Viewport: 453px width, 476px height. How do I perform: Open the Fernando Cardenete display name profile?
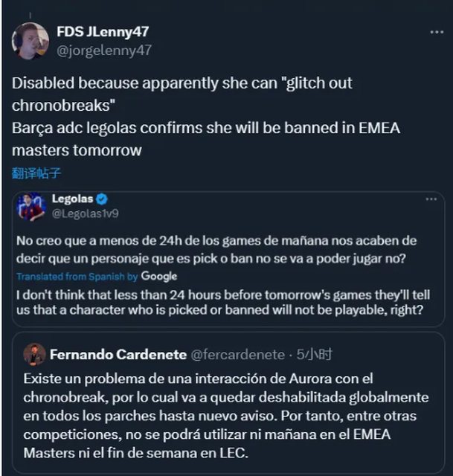tap(117, 354)
